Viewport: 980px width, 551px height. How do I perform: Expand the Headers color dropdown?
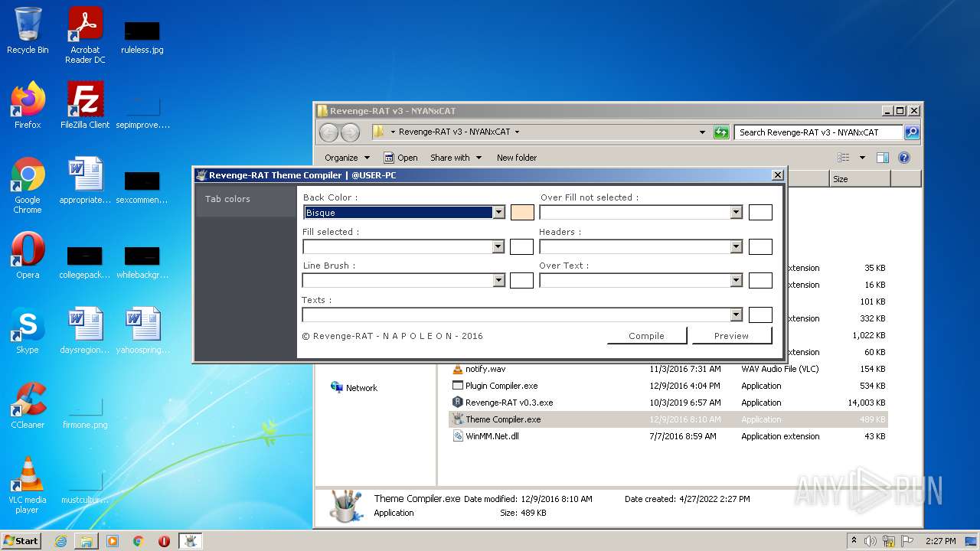(x=737, y=246)
